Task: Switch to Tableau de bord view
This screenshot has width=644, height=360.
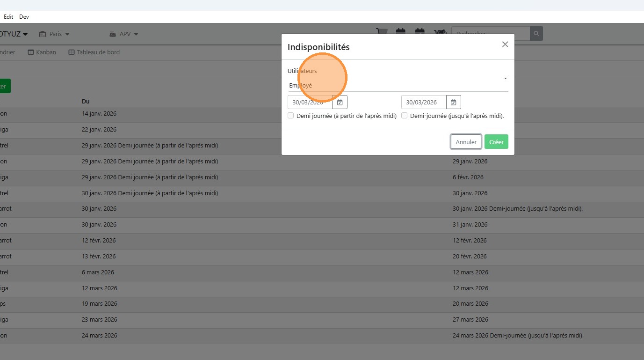Action: click(x=94, y=52)
